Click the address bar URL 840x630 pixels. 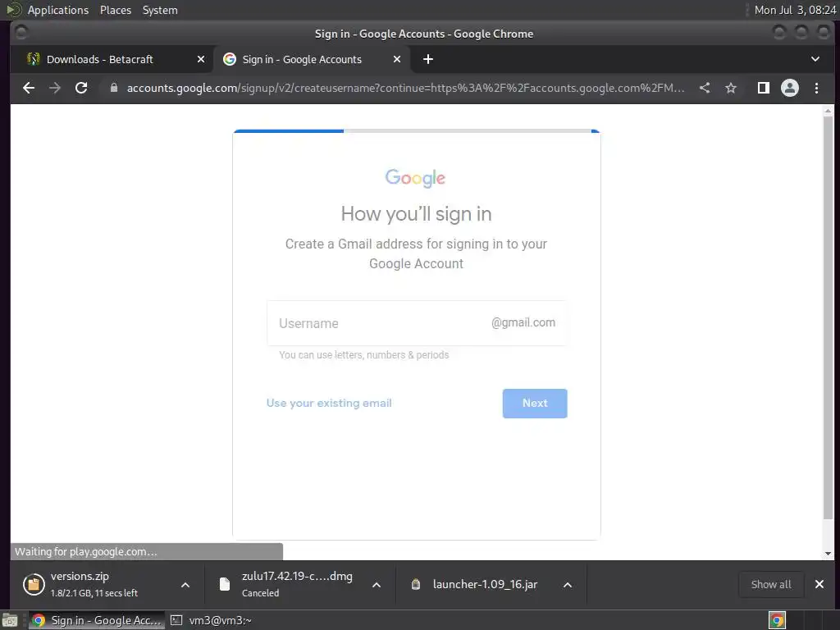405,88
